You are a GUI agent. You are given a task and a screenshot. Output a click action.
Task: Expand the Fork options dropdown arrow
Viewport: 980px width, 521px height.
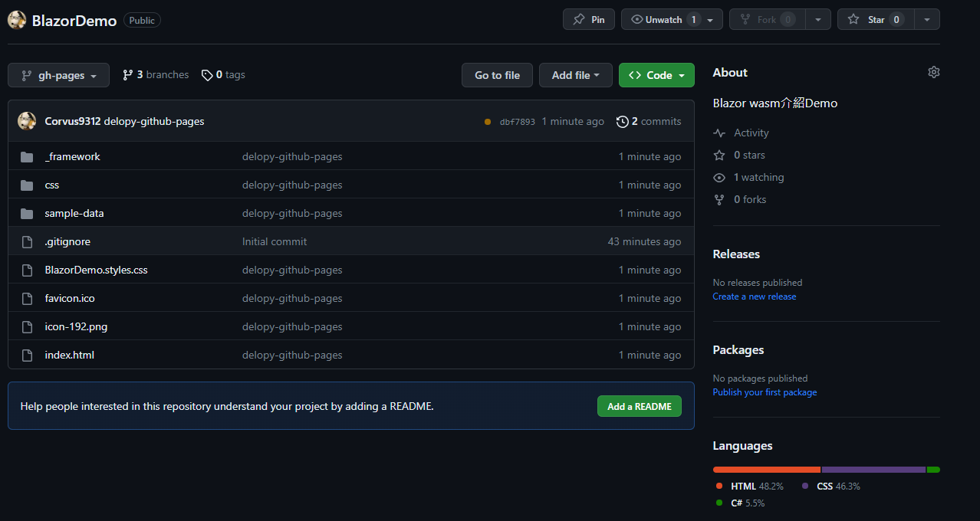(817, 20)
